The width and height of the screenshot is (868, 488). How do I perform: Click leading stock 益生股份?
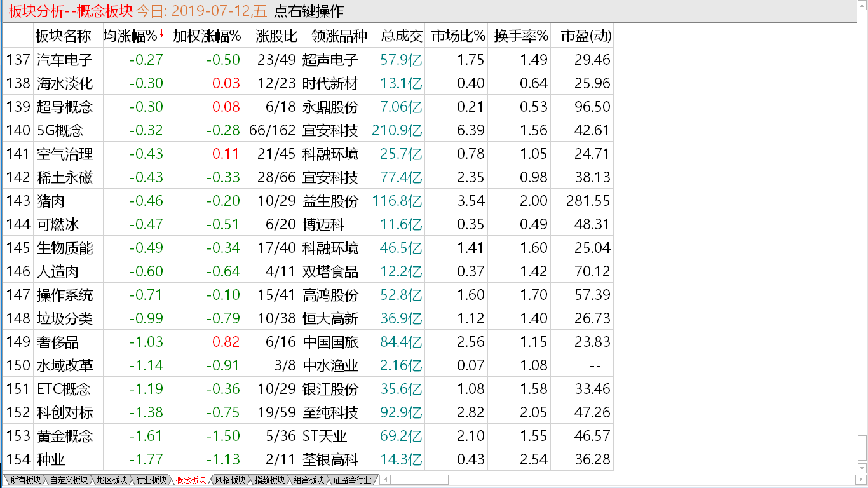pyautogui.click(x=330, y=201)
